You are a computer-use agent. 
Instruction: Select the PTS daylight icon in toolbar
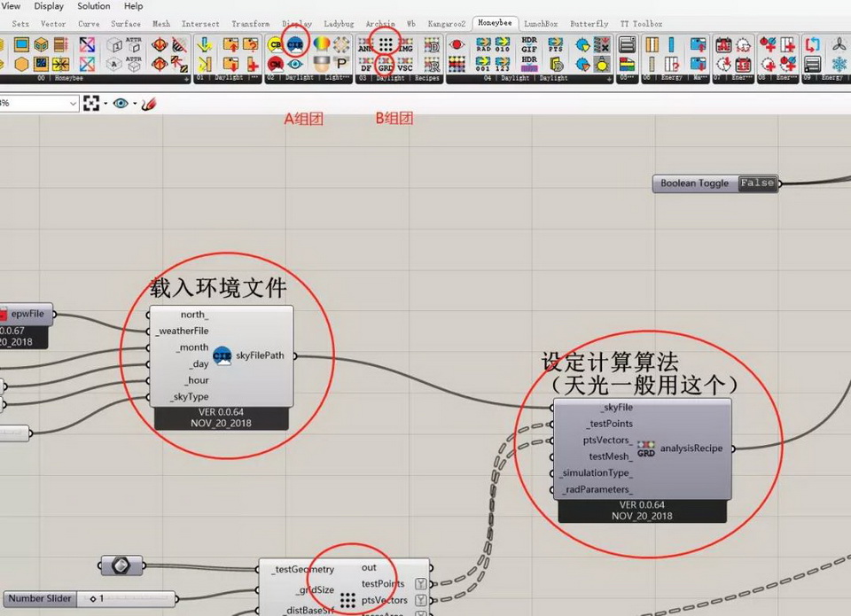555,44
